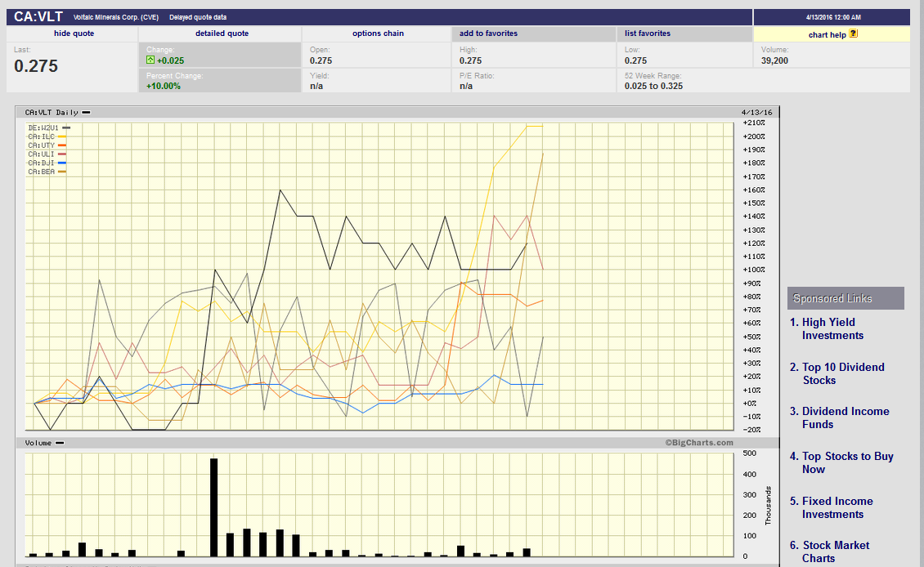Click the DE:W2U1 gray legend swatch

click(65, 127)
